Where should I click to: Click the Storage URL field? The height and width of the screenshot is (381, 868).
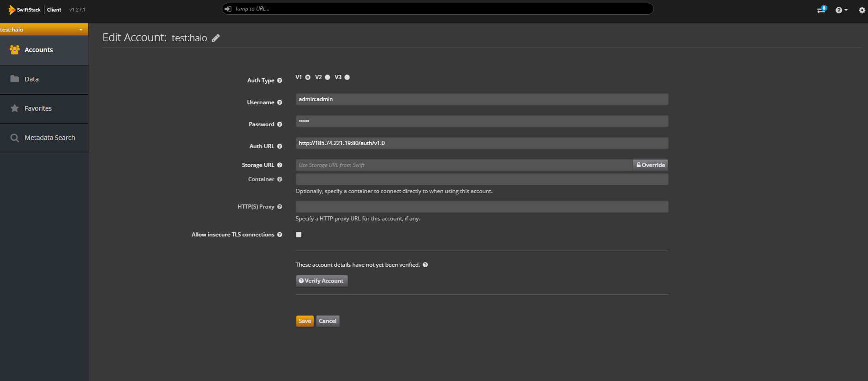[464, 165]
